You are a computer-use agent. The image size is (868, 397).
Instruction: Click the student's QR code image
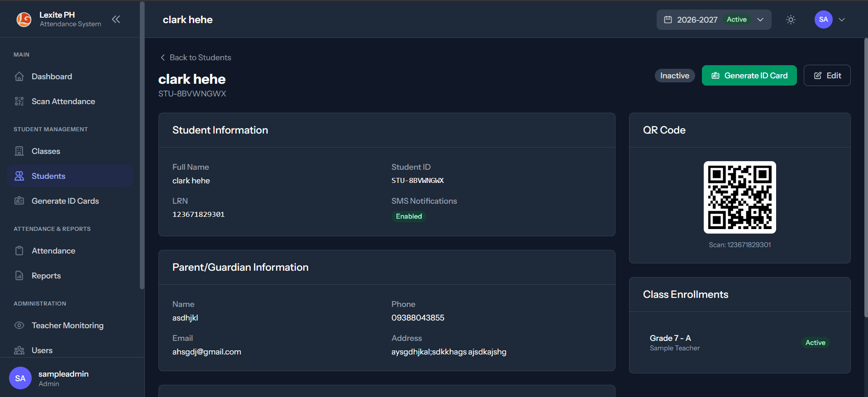tap(740, 197)
